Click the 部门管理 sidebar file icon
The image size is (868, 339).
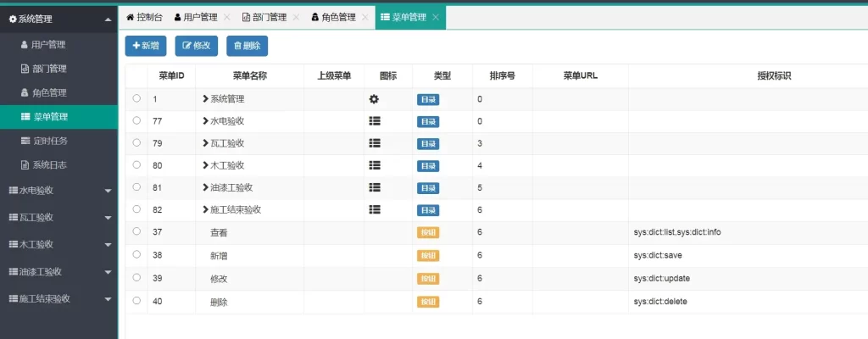pyautogui.click(x=24, y=69)
